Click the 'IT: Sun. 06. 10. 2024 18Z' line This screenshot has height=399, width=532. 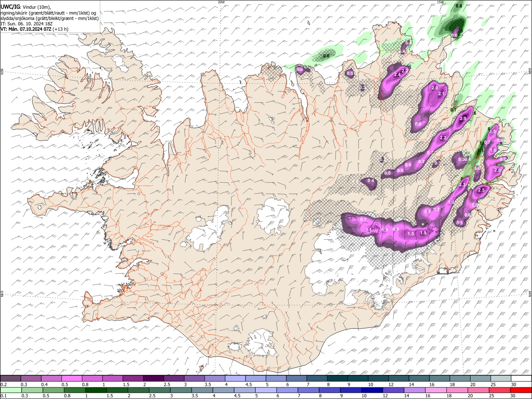27,24
